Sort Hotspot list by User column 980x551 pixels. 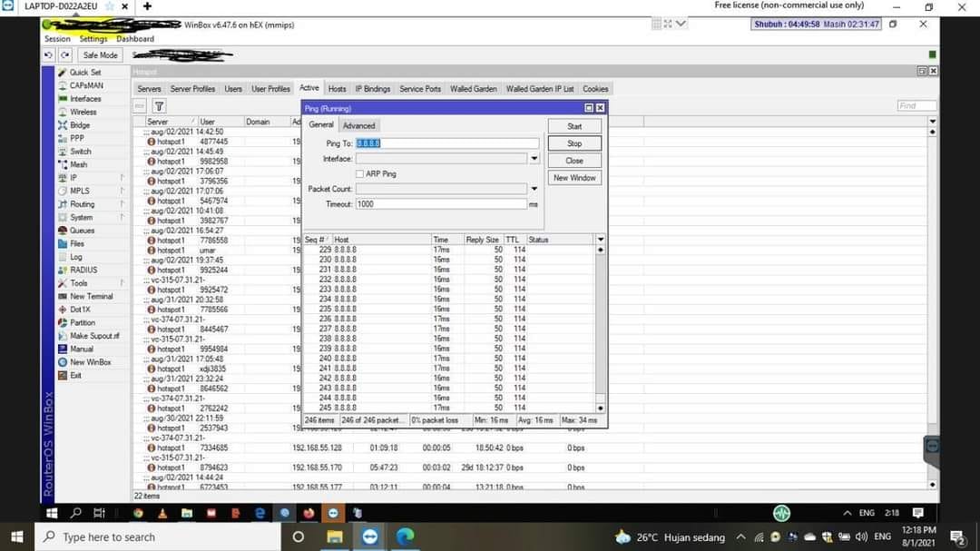point(220,122)
